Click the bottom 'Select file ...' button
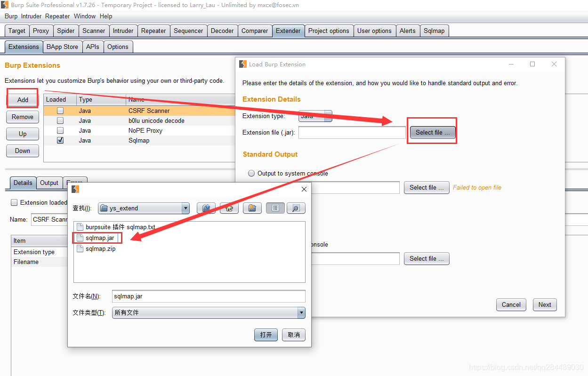This screenshot has height=376, width=588. click(427, 258)
